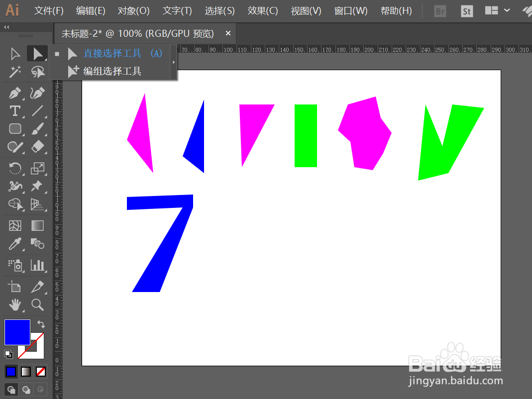Apply Gradient mode button
This screenshot has width=532, height=399.
tap(26, 372)
